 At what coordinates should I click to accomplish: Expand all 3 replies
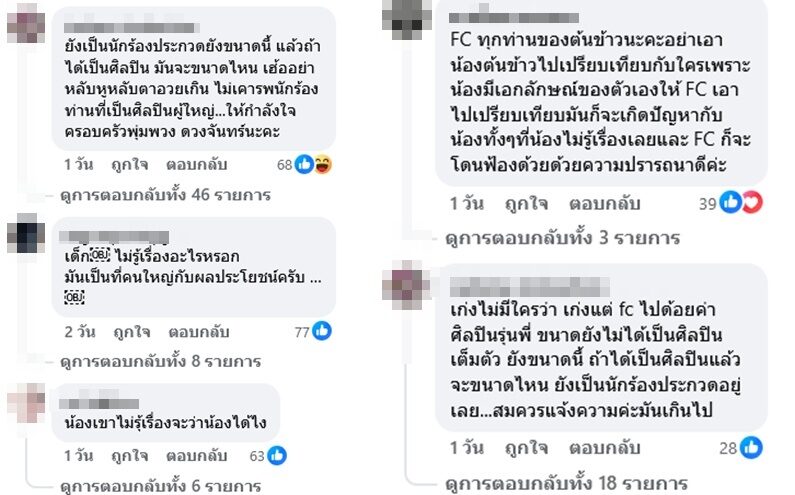click(563, 238)
